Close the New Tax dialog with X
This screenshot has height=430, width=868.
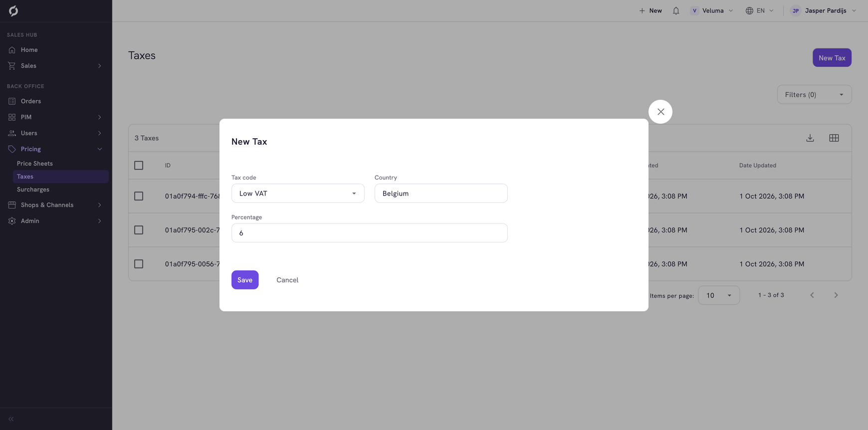(660, 112)
